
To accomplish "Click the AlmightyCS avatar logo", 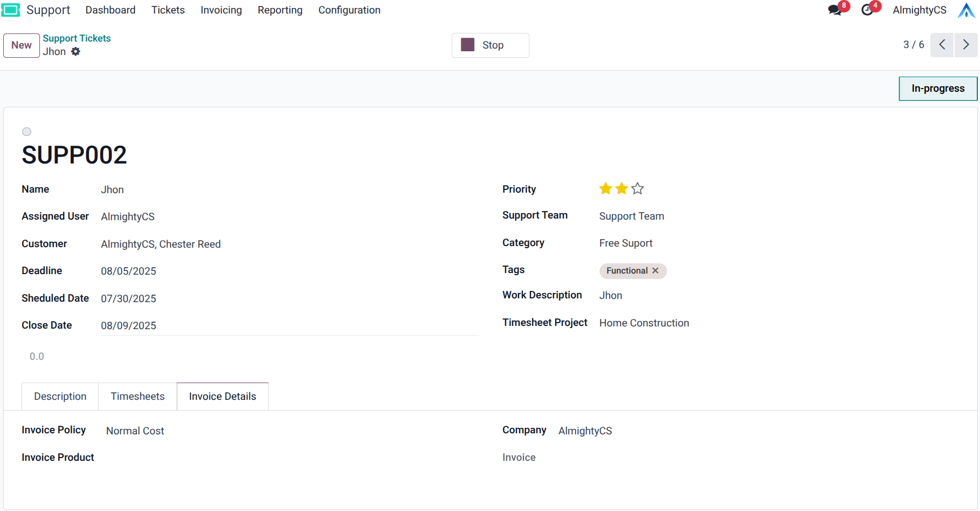I will (966, 10).
